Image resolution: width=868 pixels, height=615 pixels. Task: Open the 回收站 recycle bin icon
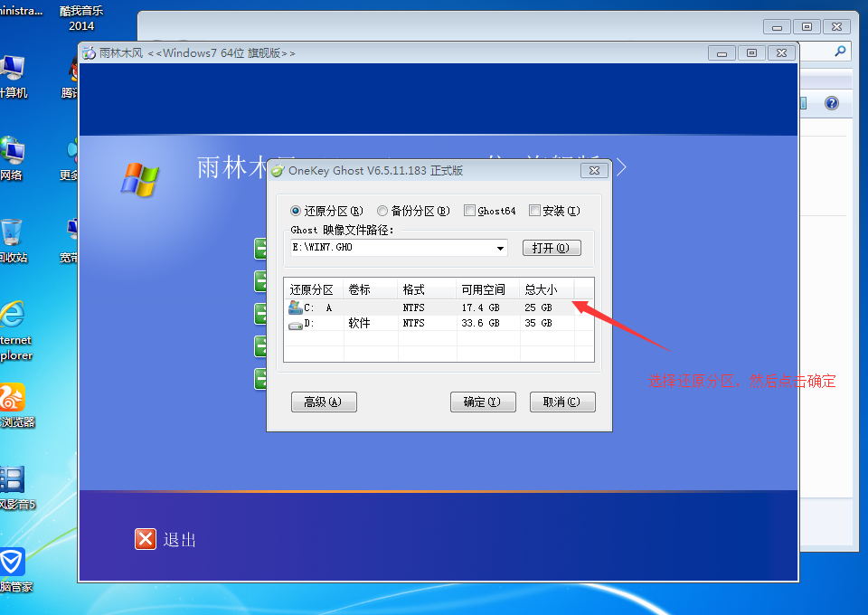tap(14, 241)
